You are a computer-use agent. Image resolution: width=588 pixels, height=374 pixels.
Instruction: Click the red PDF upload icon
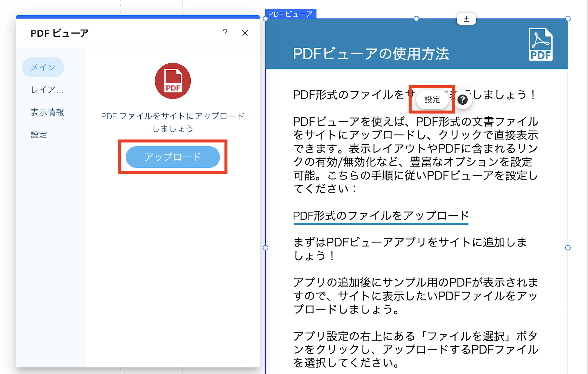173,81
